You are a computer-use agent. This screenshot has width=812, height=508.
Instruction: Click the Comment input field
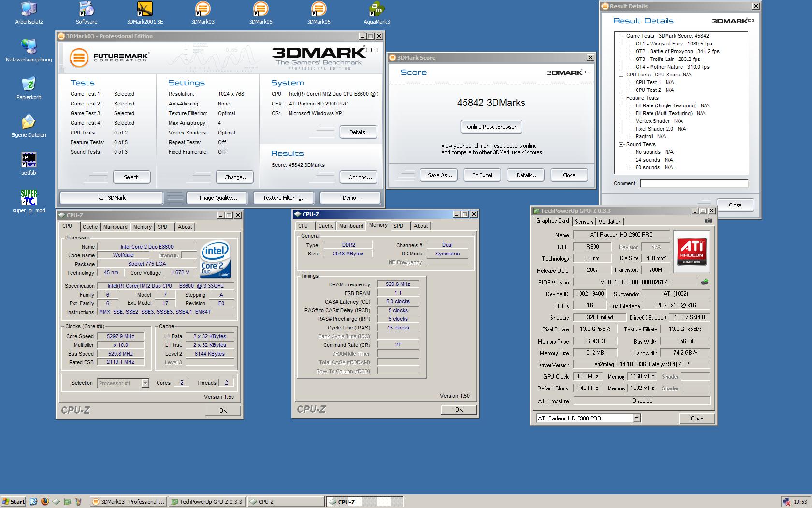coord(694,183)
